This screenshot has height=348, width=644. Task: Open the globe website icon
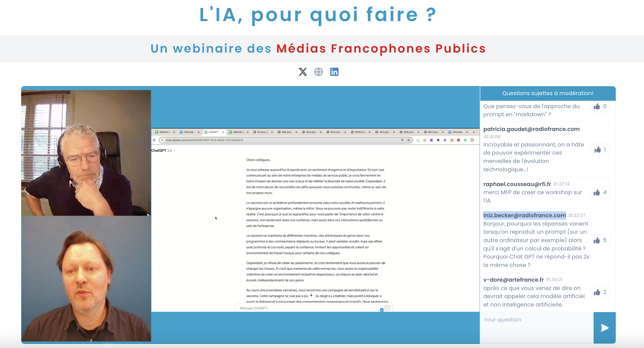(319, 72)
